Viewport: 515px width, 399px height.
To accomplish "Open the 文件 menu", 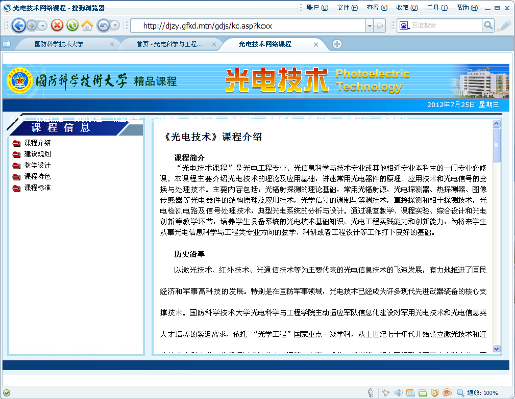I will tap(347, 7).
